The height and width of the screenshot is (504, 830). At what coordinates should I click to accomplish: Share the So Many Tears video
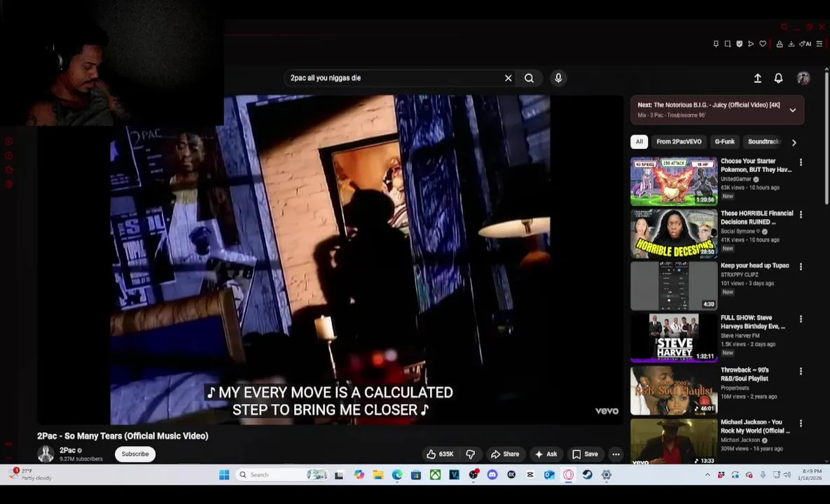tap(505, 454)
